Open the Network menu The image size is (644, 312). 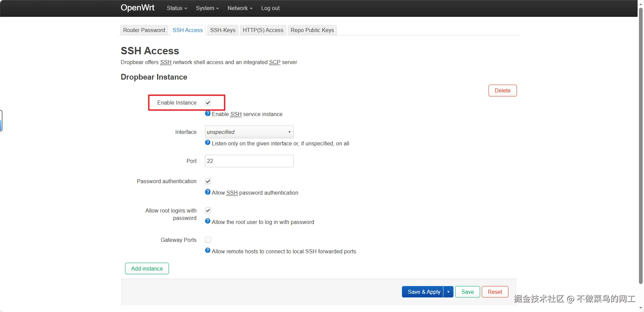[240, 8]
